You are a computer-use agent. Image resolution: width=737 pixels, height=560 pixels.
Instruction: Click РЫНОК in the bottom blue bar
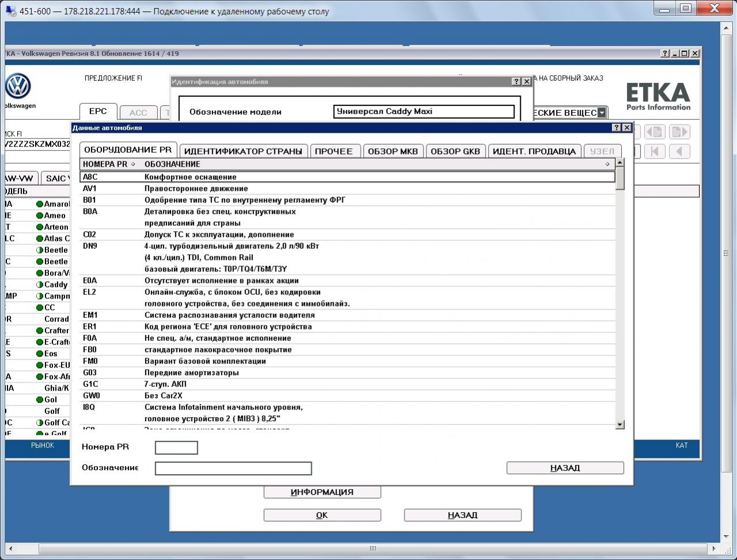pyautogui.click(x=43, y=445)
